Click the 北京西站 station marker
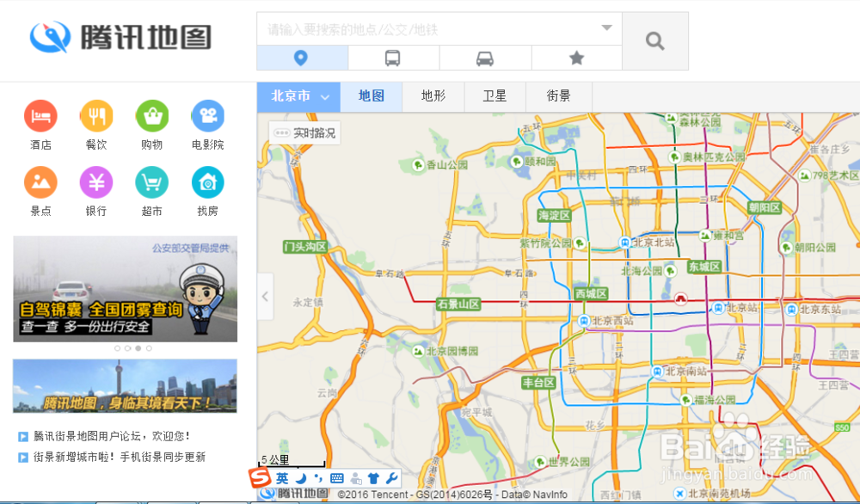The height and width of the screenshot is (504, 860). 585,321
